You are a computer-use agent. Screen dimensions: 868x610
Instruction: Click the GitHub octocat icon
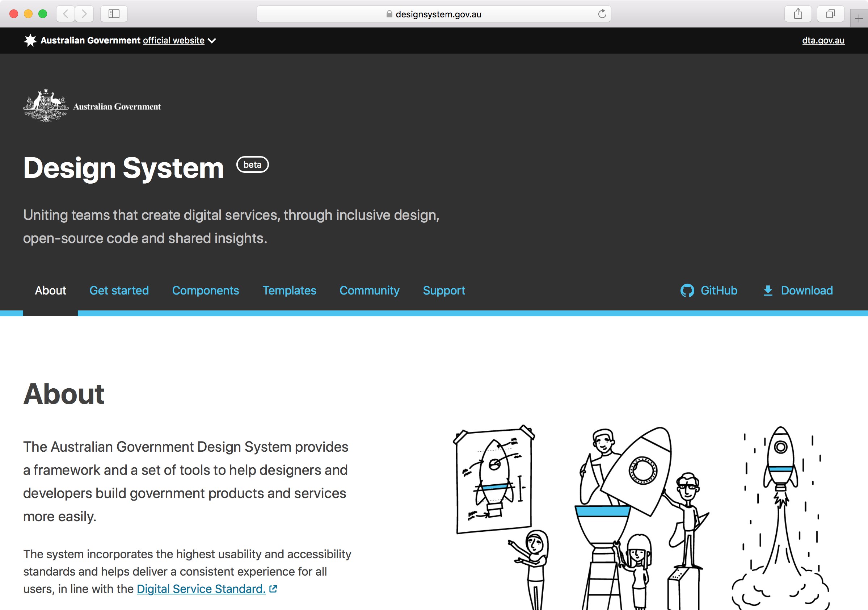687,291
